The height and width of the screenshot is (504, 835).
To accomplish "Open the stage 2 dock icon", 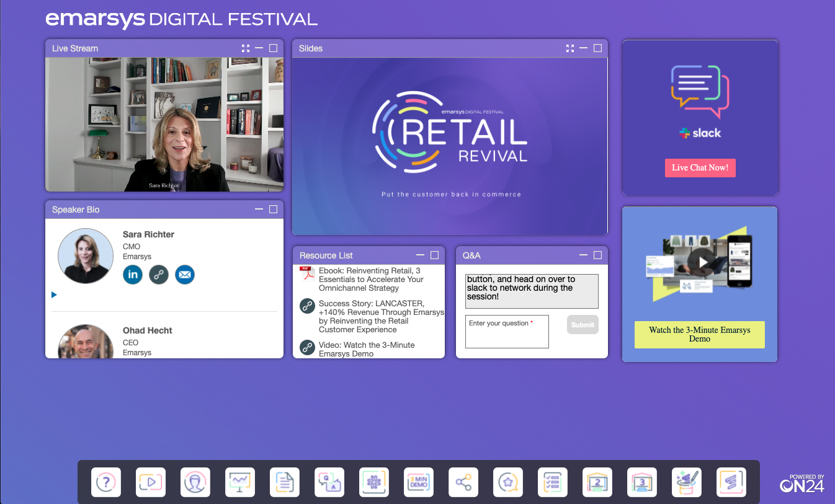I will 597,482.
